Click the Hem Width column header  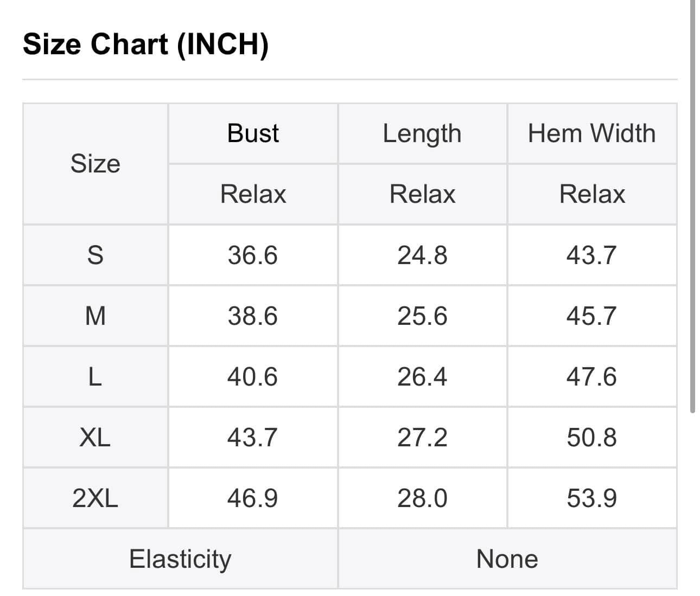(591, 133)
